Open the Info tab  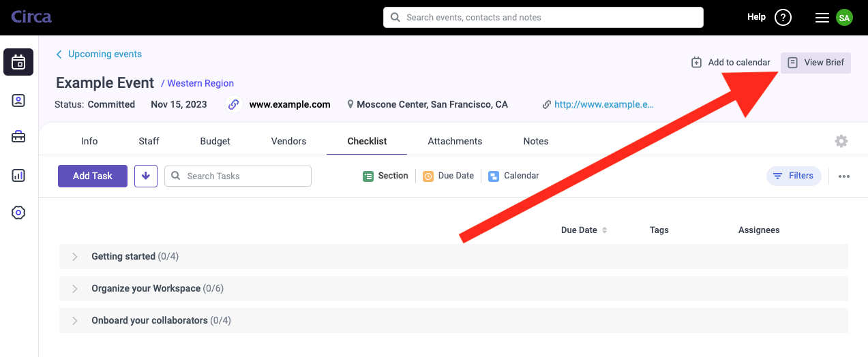[x=89, y=141]
